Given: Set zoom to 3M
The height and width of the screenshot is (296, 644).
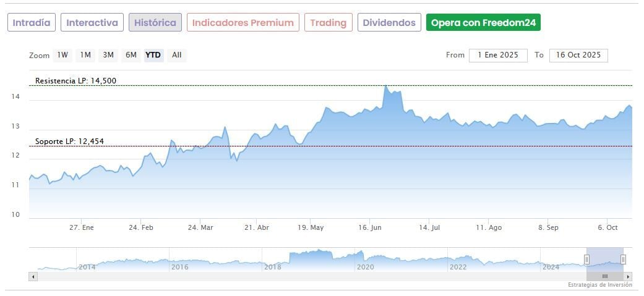Looking at the screenshot, I should [x=108, y=55].
